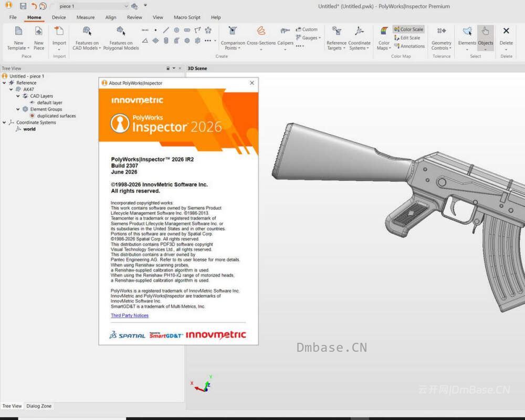Screen dimensions: 525x420
Task: Select duplicated surfaces tree item
Action: click(x=56, y=116)
